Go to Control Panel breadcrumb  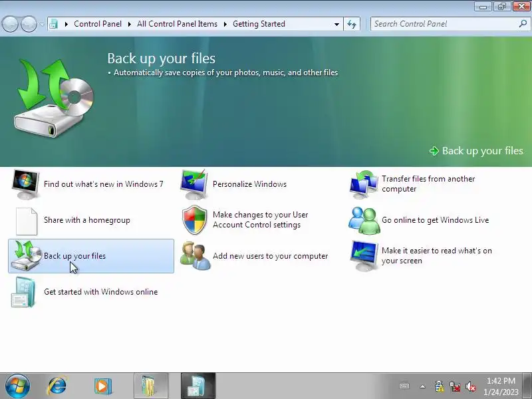click(98, 24)
